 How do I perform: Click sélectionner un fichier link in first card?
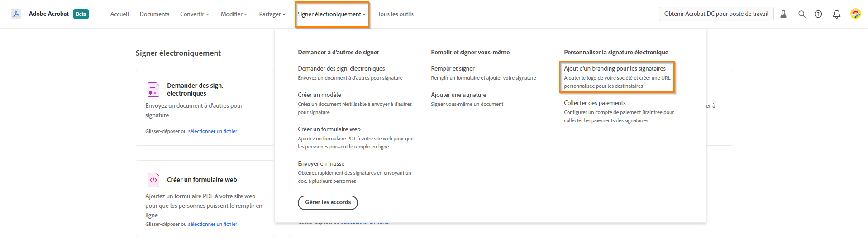[213, 131]
